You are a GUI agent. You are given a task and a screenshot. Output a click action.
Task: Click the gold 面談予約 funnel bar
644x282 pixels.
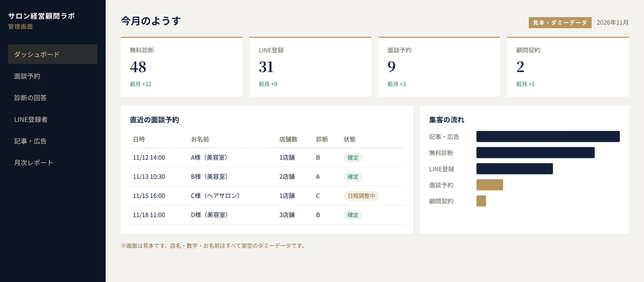(490, 185)
